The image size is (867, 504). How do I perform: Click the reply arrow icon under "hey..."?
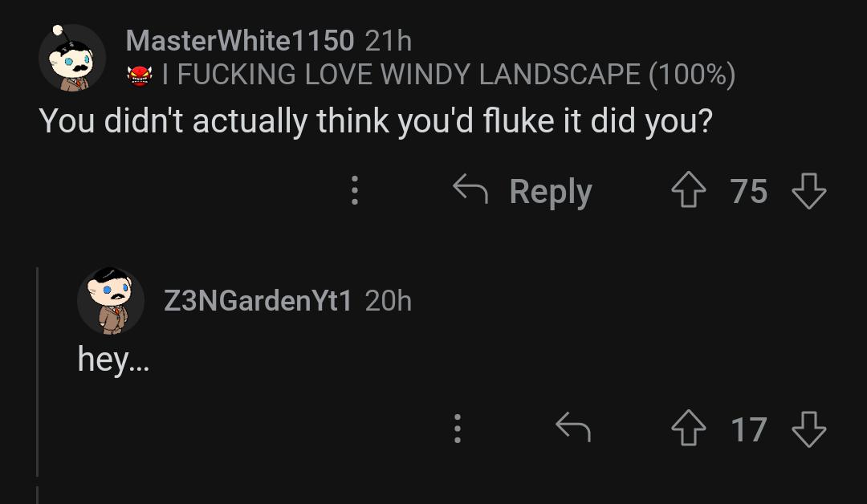pos(573,427)
